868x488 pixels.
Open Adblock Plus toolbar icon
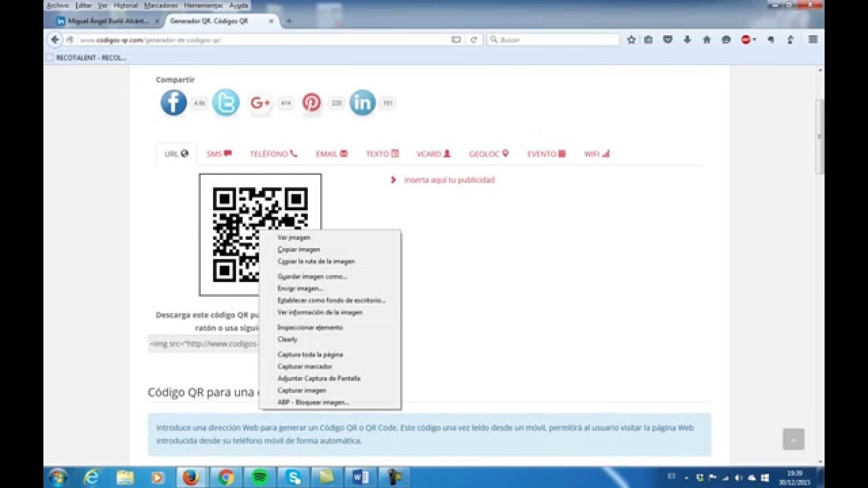click(x=746, y=40)
